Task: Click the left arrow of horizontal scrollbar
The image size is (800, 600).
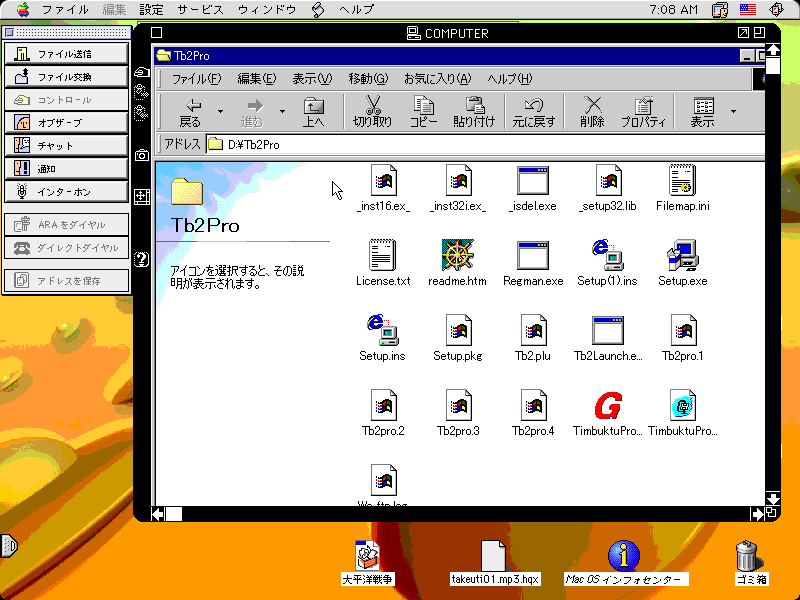Action: click(x=158, y=514)
